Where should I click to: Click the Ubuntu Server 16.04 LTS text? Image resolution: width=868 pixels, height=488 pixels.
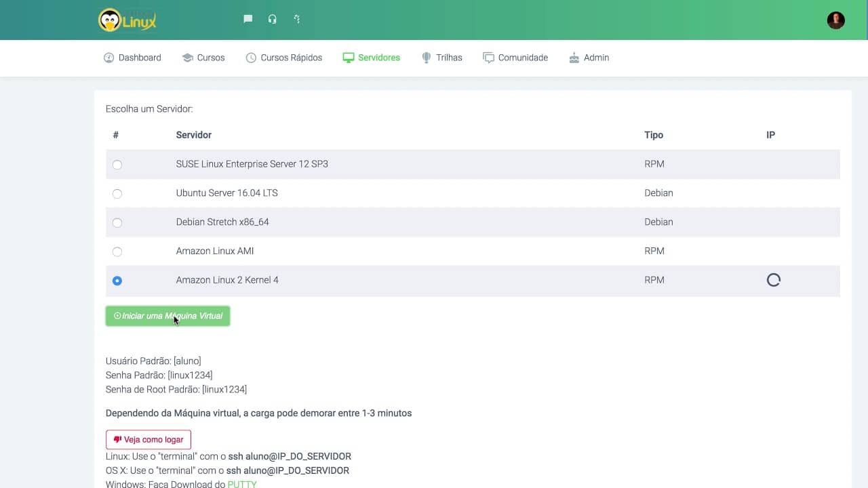(227, 193)
